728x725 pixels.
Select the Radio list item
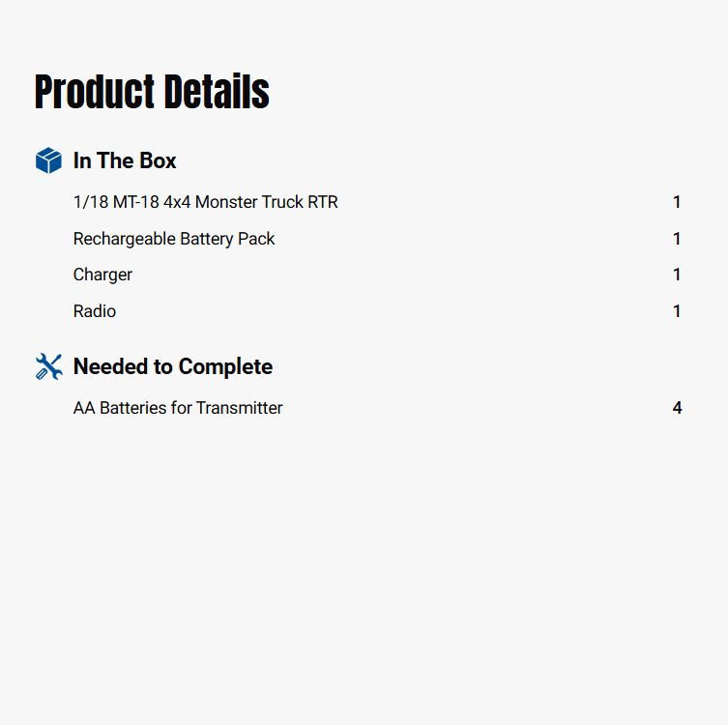point(95,311)
